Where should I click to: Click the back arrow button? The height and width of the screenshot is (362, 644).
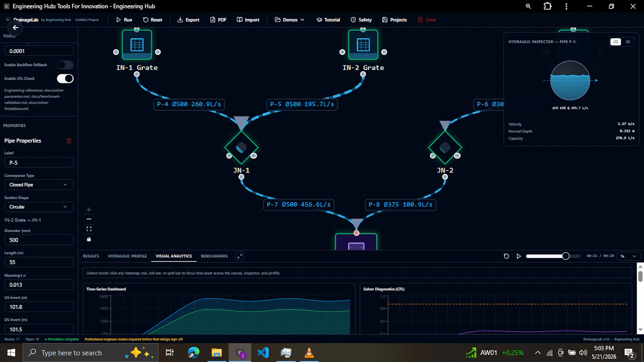(x=15, y=27)
